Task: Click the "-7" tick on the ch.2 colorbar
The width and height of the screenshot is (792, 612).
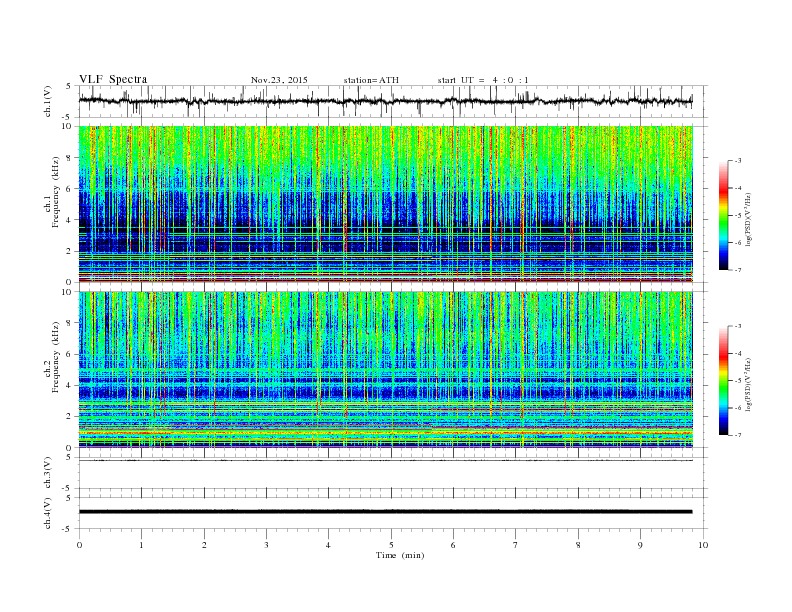Action: pyautogui.click(x=738, y=435)
